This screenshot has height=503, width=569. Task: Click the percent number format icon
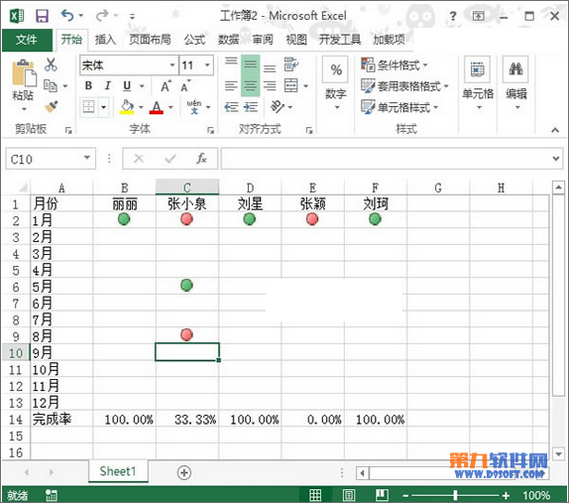[x=336, y=69]
